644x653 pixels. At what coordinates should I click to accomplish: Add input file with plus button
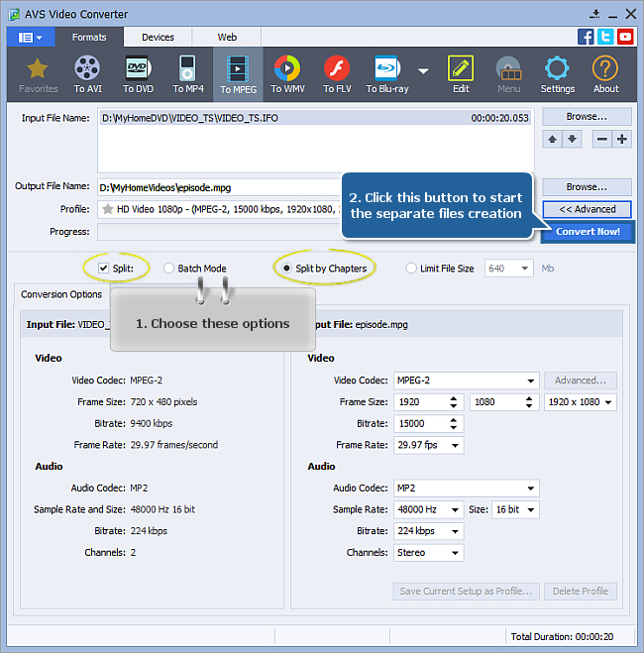[x=622, y=139]
